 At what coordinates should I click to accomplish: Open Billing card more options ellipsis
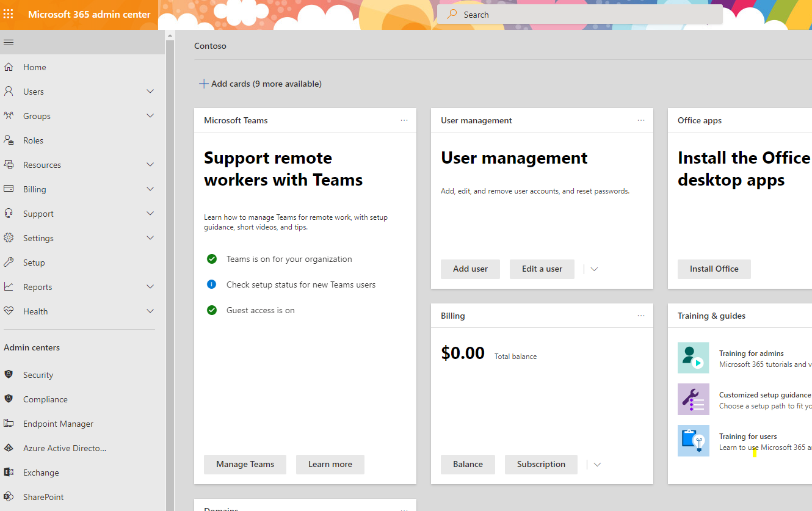(x=641, y=316)
